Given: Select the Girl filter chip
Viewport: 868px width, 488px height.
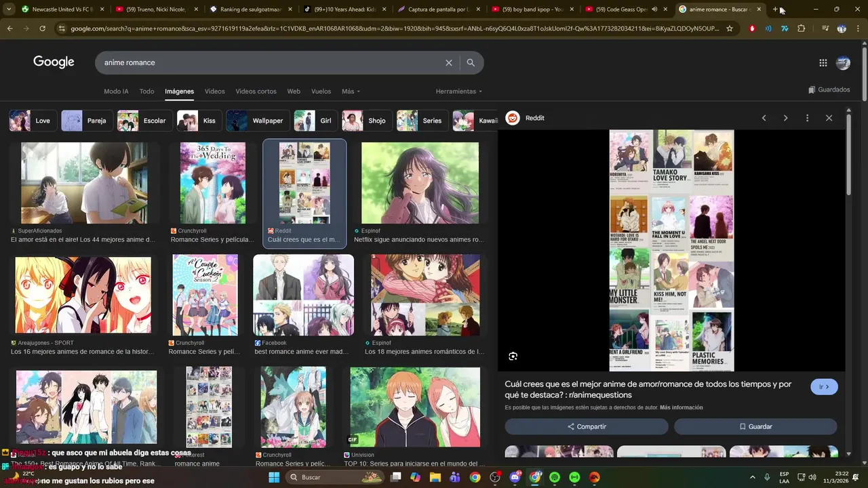Looking at the screenshot, I should pyautogui.click(x=315, y=121).
